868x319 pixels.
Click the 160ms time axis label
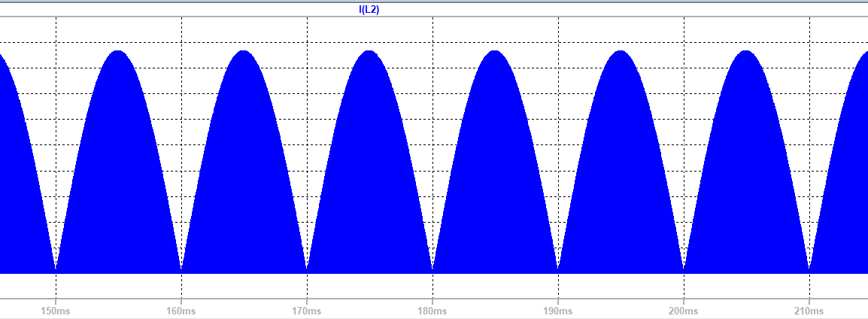click(181, 310)
